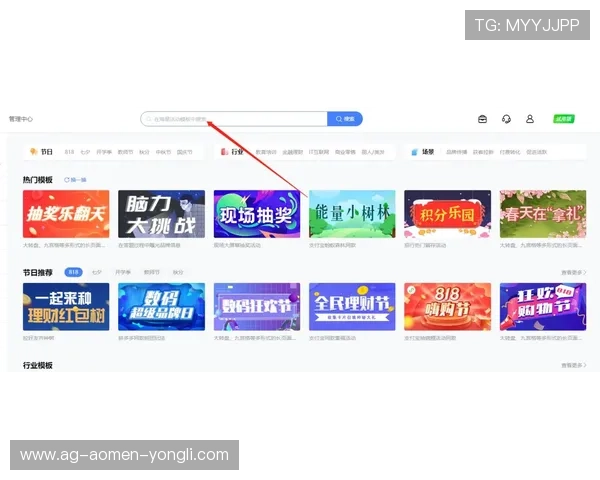Select 818 in the top 节日 category bar
This screenshot has width=600, height=480.
tap(69, 152)
